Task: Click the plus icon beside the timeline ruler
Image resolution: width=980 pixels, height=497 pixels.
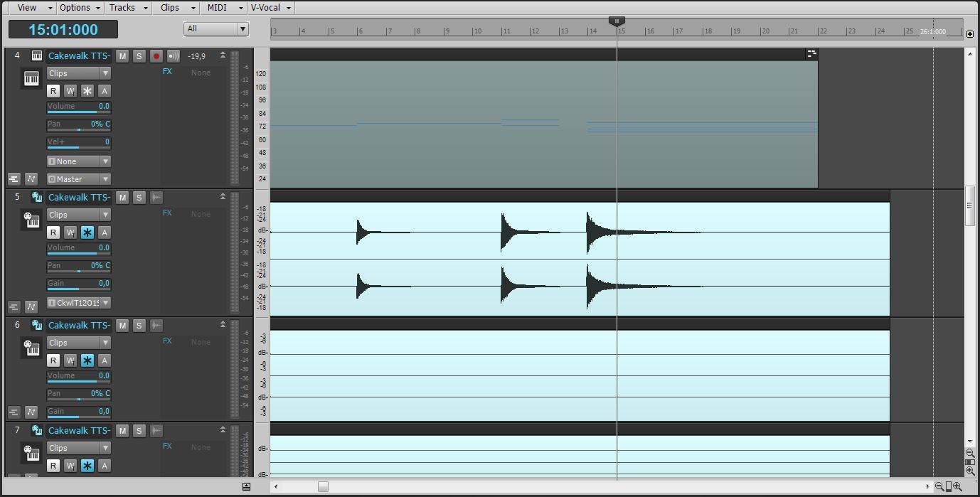Action: tap(970, 33)
